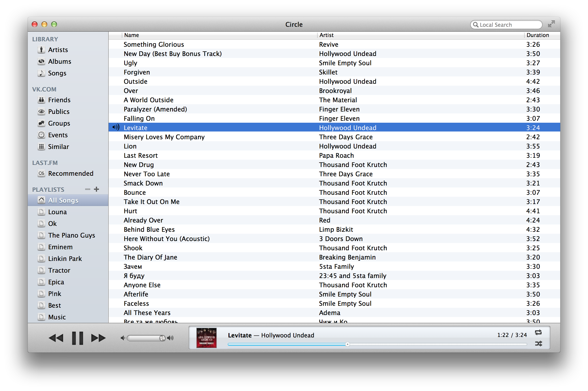Select the song All These Years

(334, 313)
